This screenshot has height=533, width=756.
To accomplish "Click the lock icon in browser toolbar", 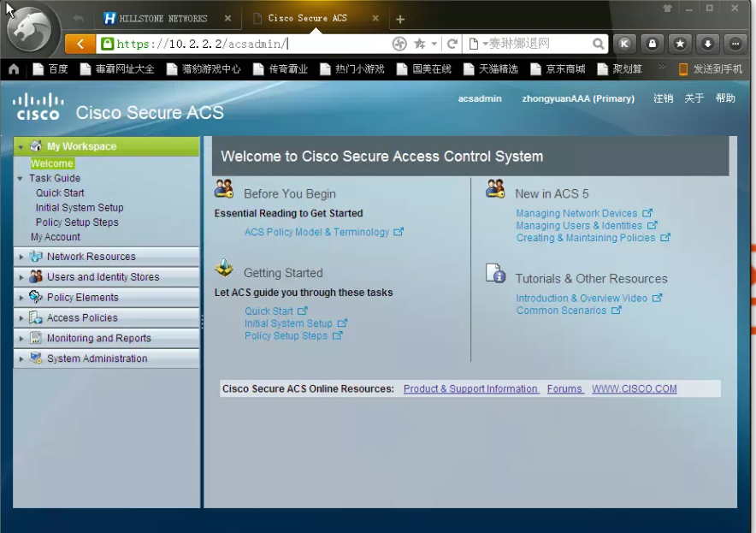I will pos(652,44).
